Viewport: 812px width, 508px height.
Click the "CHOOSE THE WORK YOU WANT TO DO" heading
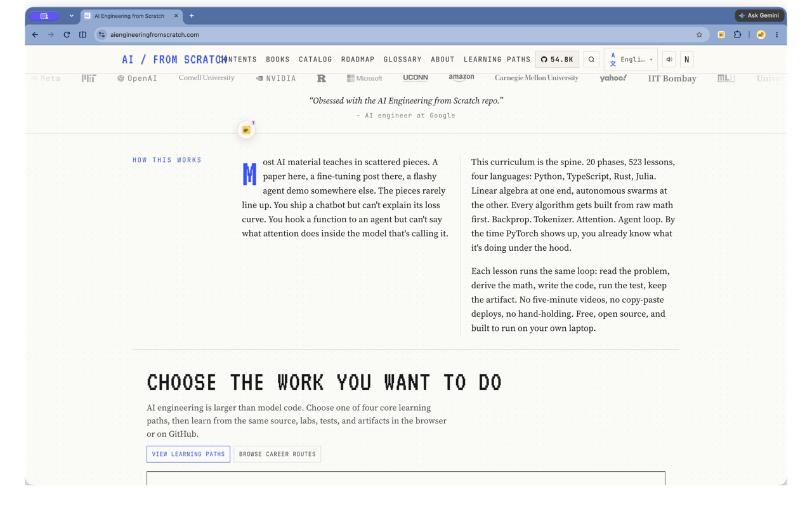[324, 382]
